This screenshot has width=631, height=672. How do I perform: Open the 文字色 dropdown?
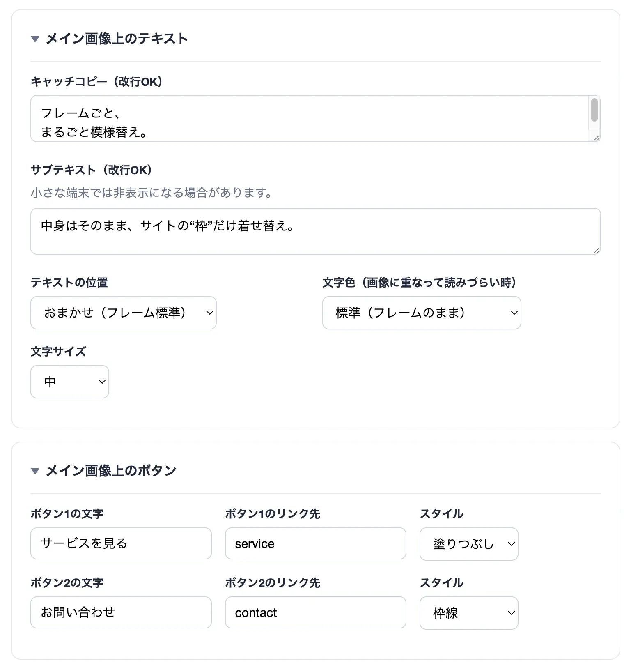point(422,313)
